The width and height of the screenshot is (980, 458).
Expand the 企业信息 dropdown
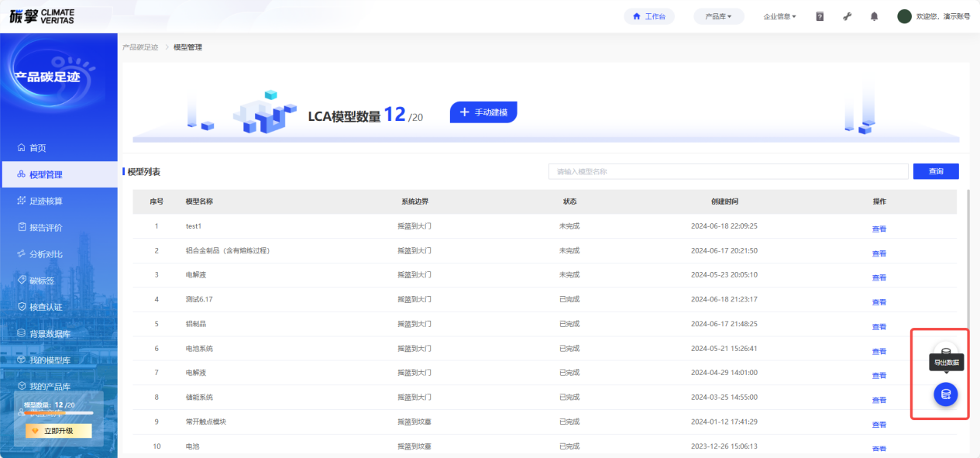click(x=779, y=16)
